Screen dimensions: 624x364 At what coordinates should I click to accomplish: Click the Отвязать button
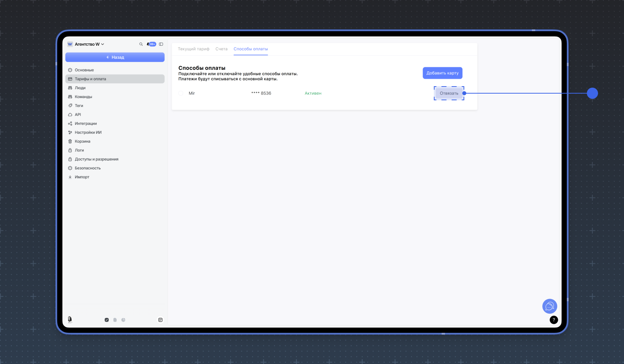point(449,93)
